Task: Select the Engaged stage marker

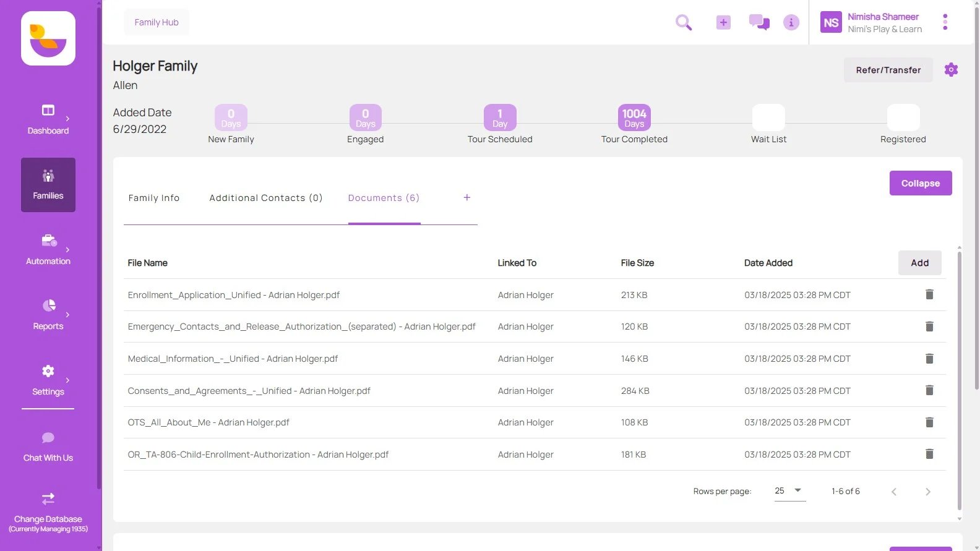Action: tap(366, 117)
